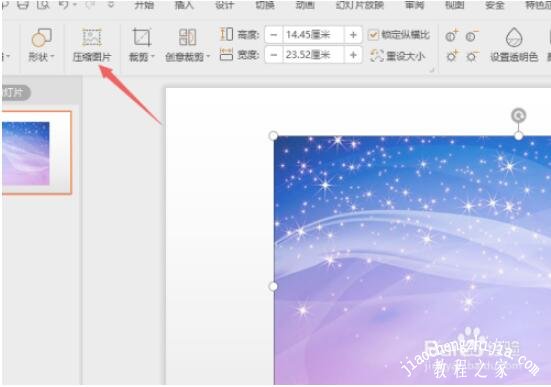Expand the 裁剪 dropdown arrow
The image size is (551, 387).
click(153, 57)
